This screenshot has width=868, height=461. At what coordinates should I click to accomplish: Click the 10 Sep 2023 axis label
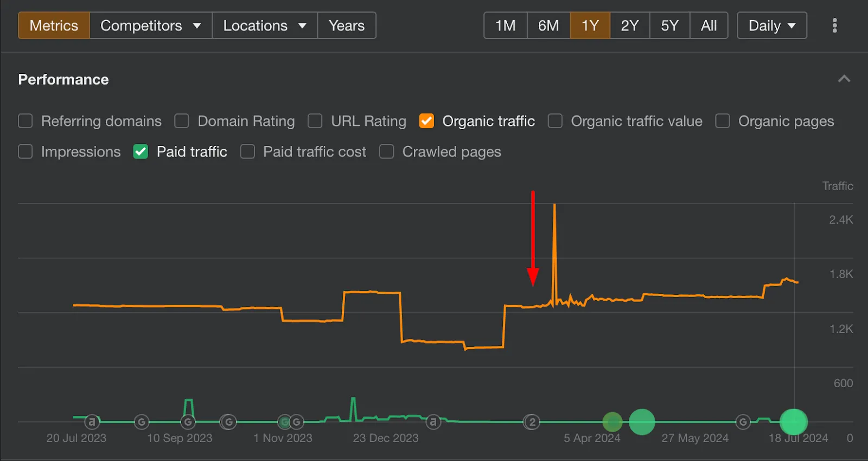[x=180, y=438]
